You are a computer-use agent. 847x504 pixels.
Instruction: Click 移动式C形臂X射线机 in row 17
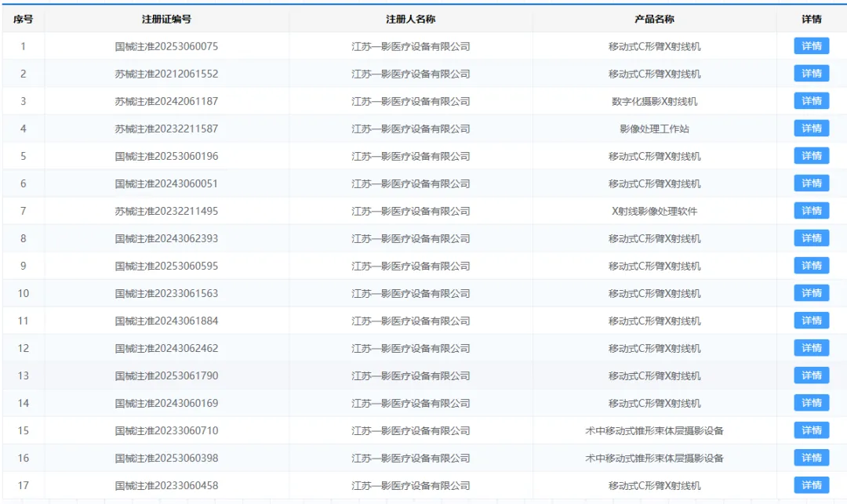point(654,486)
